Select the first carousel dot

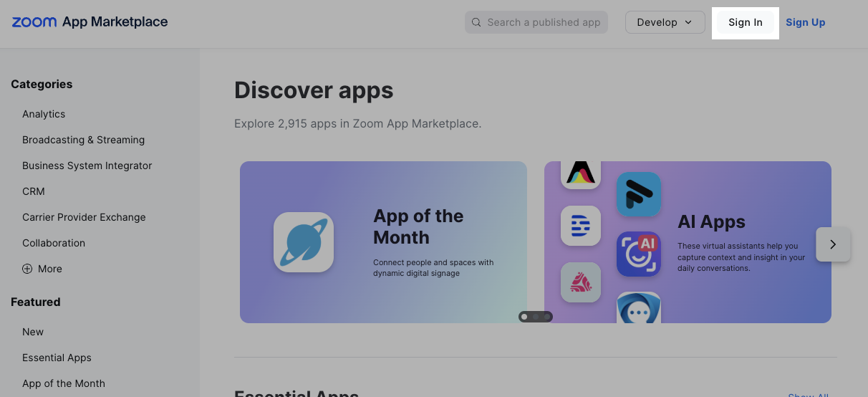(524, 316)
